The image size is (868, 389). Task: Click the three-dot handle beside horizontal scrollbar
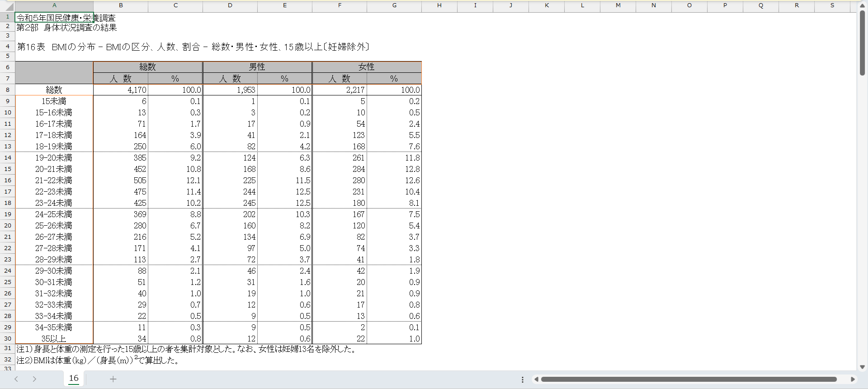click(523, 380)
